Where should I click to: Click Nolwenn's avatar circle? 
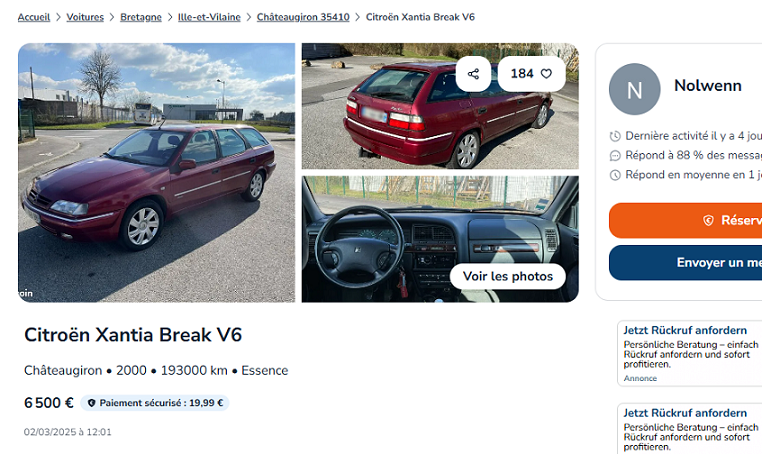pos(634,89)
